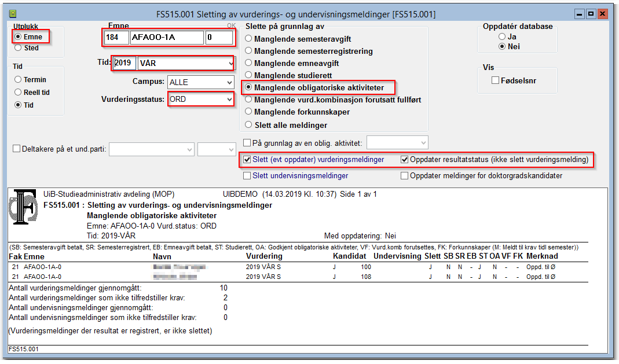This screenshot has height=364, width=619.
Task: Click the Emne code field containing AFAOO-1A
Action: pyautogui.click(x=167, y=38)
